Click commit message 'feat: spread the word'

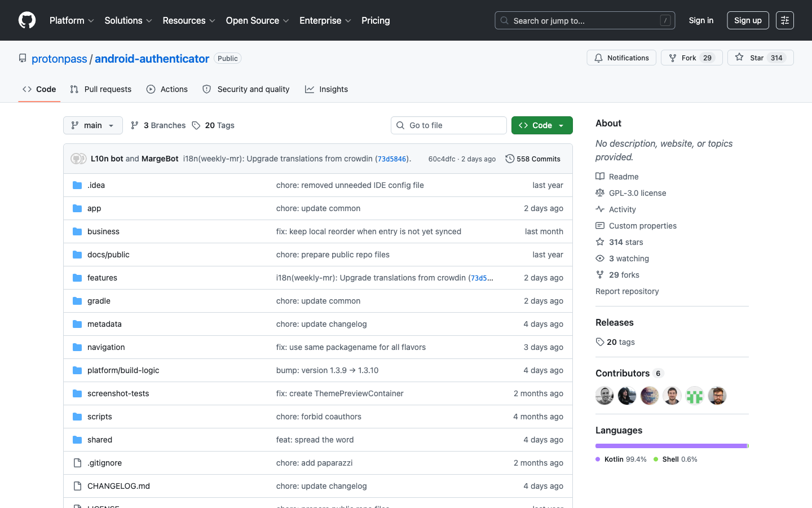[x=315, y=440]
